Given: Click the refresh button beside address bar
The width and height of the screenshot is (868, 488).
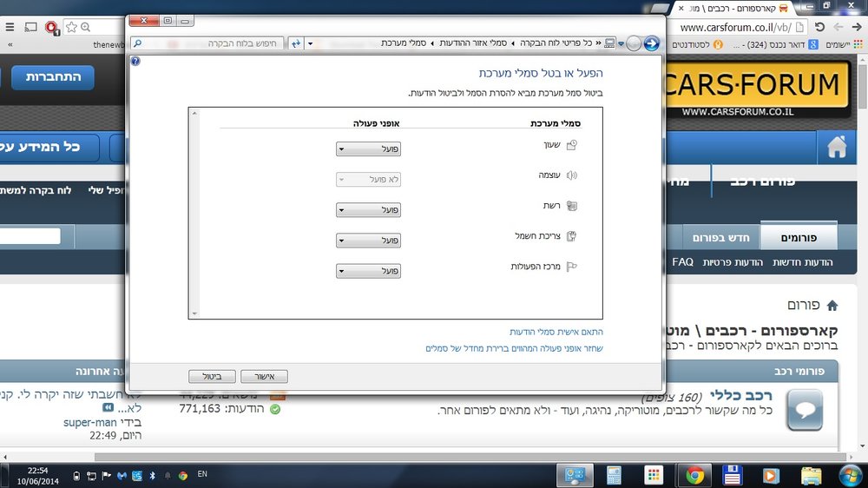Looking at the screenshot, I should (296, 43).
